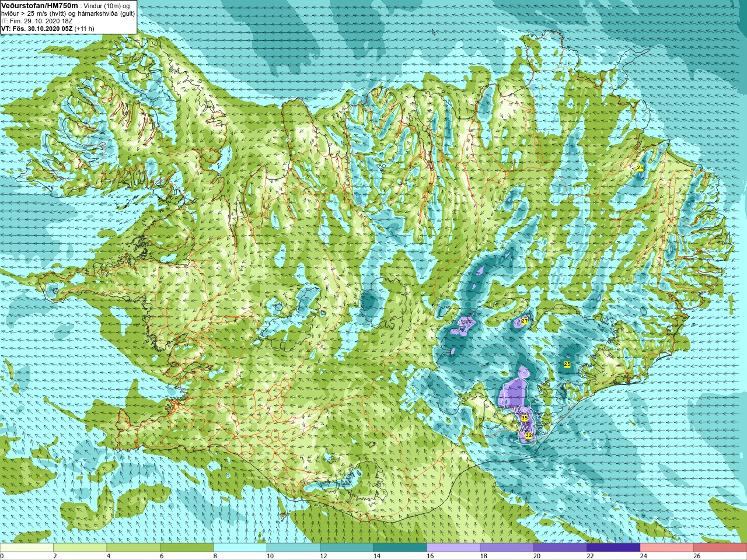Pick the 14–16 m/s dark teal swatch
Viewport: 747px width, 560px height.
(400, 548)
